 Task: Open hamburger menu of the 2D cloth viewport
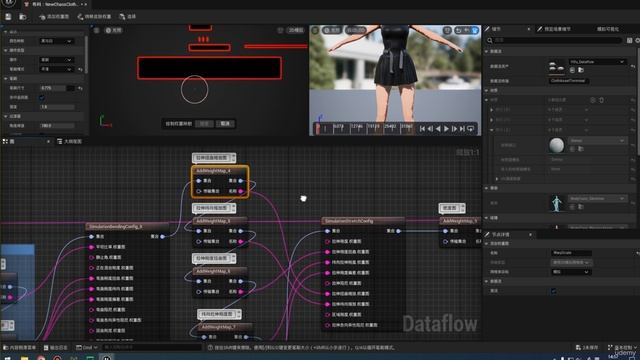(x=97, y=30)
